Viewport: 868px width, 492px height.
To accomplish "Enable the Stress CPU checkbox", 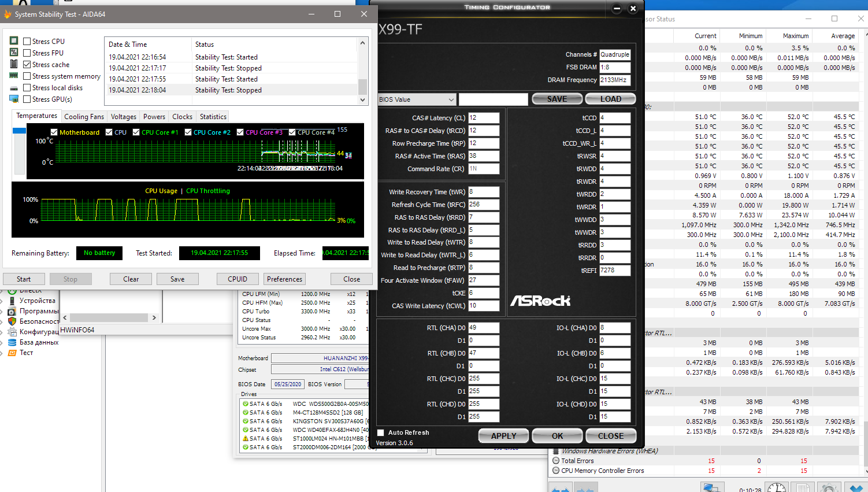I will pyautogui.click(x=27, y=41).
